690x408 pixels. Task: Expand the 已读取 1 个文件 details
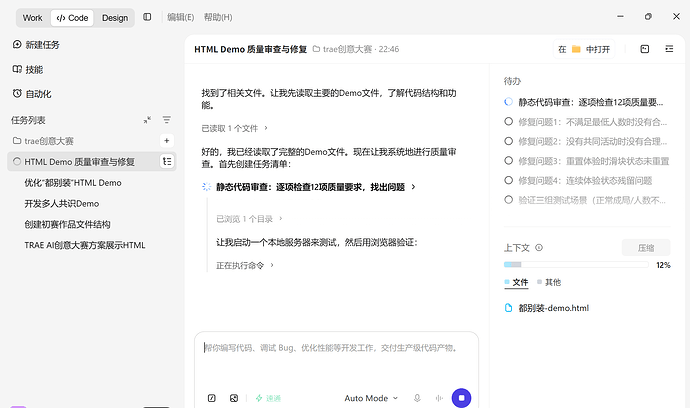[234, 128]
